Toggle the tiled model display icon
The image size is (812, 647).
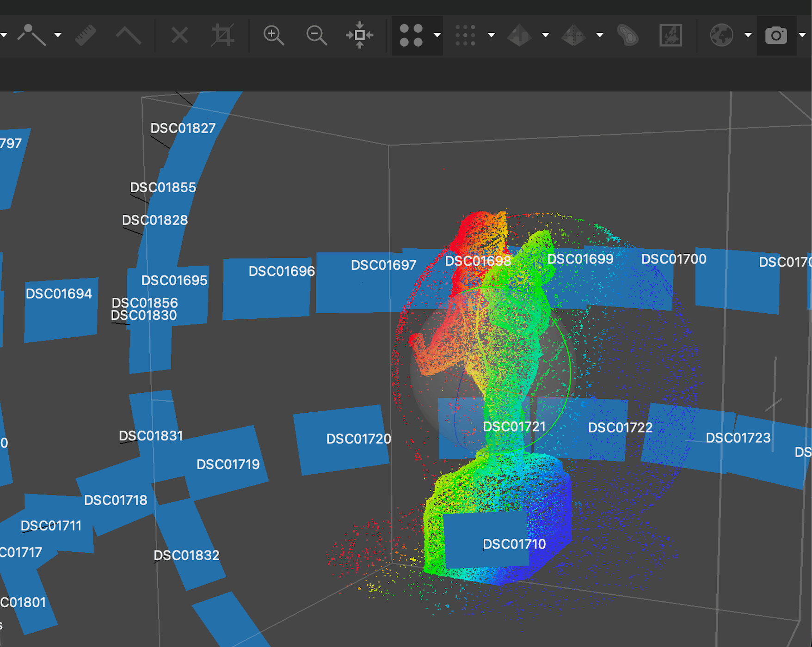click(573, 35)
